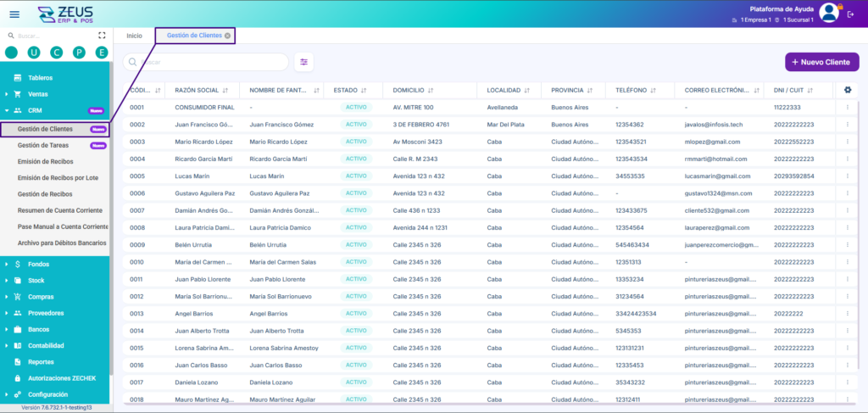Open the user profile avatar
The height and width of the screenshot is (413, 868).
pos(829,13)
